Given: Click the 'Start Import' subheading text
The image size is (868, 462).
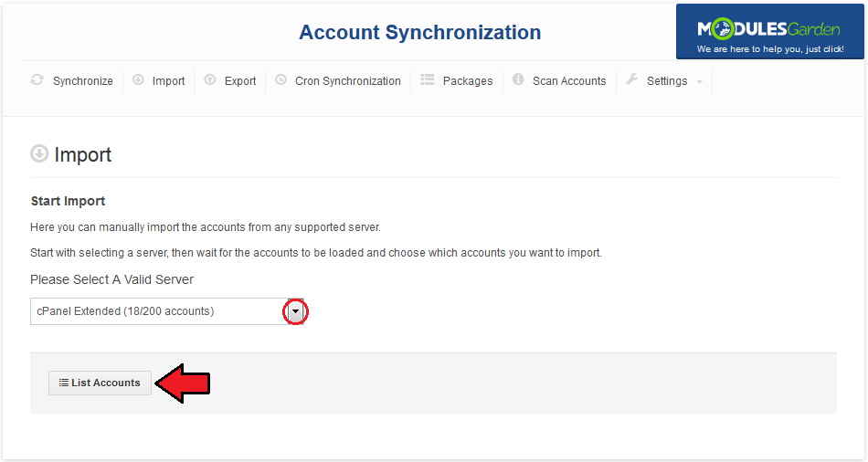Looking at the screenshot, I should [x=69, y=201].
